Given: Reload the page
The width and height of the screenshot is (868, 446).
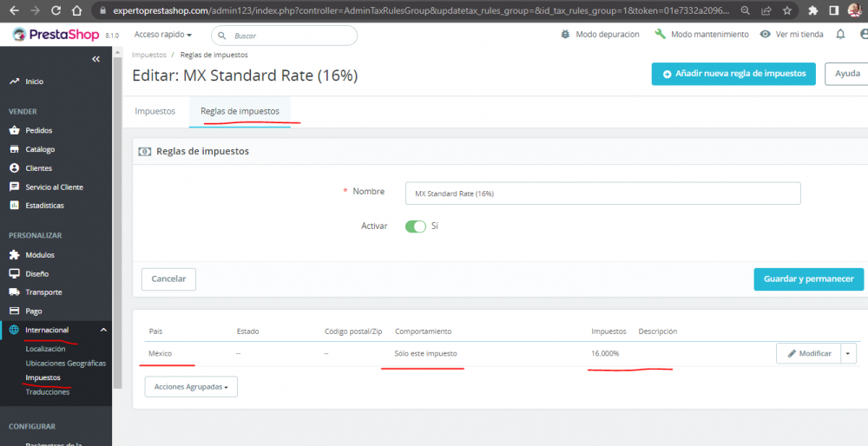Looking at the screenshot, I should pos(56,10).
